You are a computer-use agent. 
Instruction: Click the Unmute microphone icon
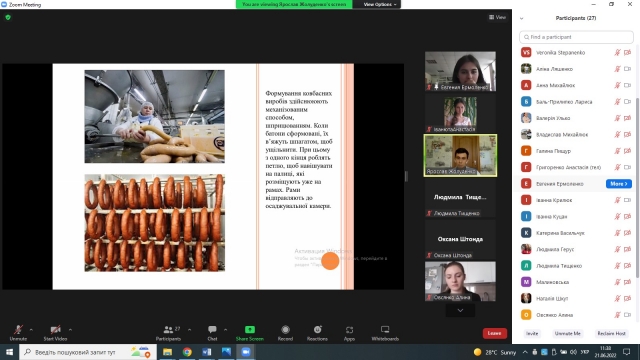tap(18, 329)
